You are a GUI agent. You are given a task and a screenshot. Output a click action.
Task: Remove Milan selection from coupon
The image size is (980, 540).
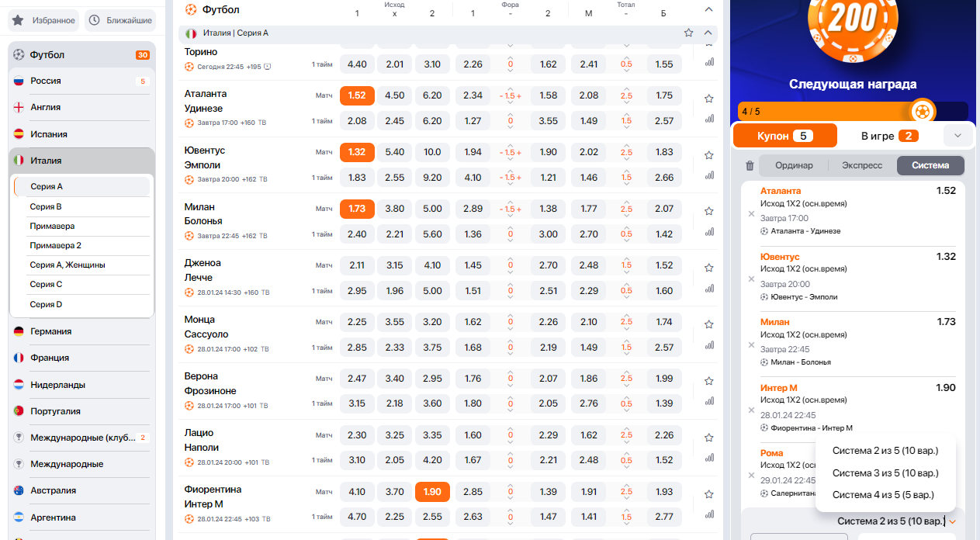pos(751,344)
